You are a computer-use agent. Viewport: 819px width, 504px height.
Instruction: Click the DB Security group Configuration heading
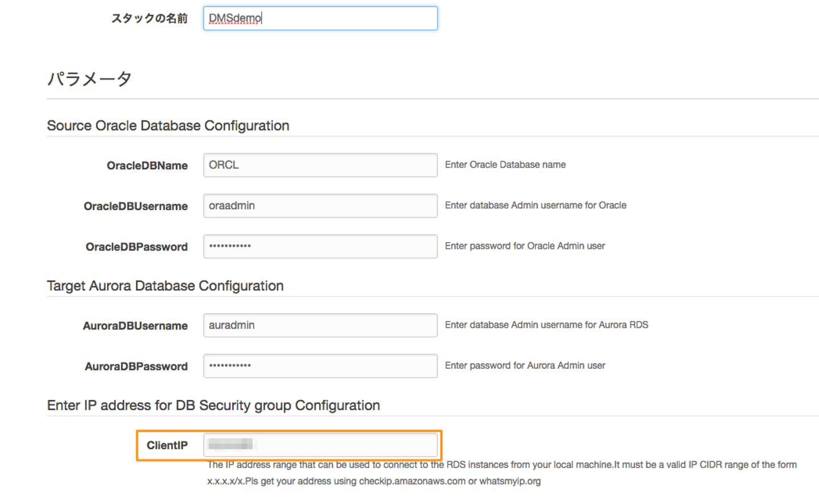[213, 406]
